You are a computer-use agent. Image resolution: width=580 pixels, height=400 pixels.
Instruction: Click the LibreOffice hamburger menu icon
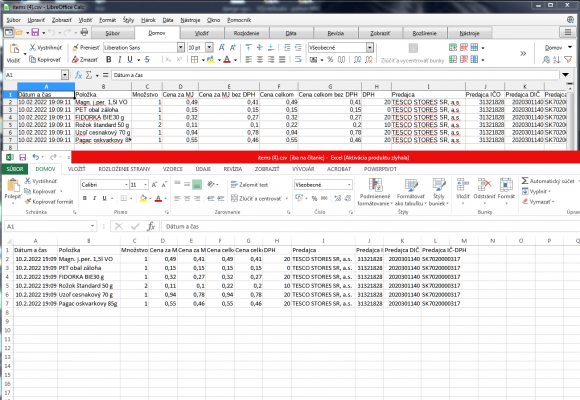(x=568, y=33)
